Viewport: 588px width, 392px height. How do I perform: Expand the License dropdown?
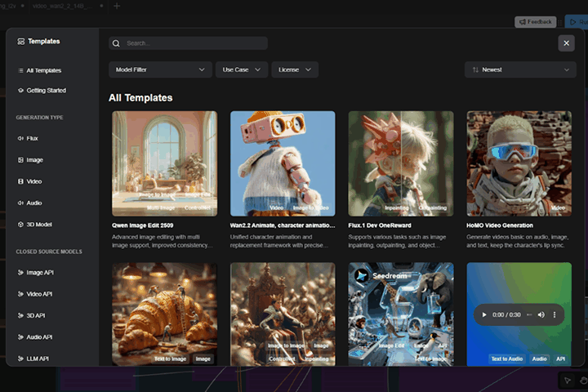click(295, 69)
